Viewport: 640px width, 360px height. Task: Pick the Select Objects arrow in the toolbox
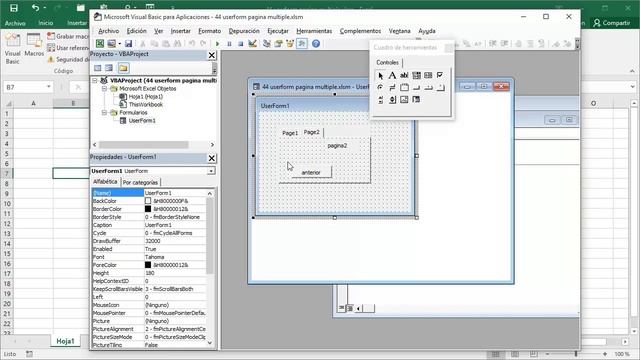(380, 76)
